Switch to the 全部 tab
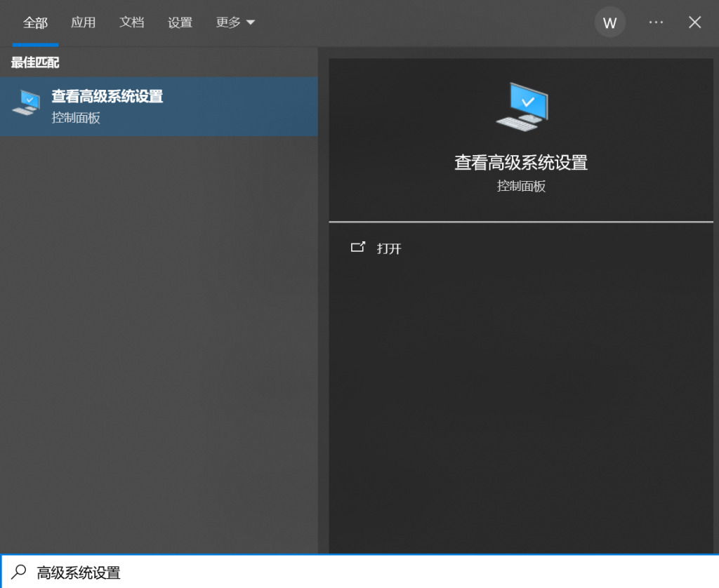This screenshot has width=719, height=588. click(x=35, y=23)
